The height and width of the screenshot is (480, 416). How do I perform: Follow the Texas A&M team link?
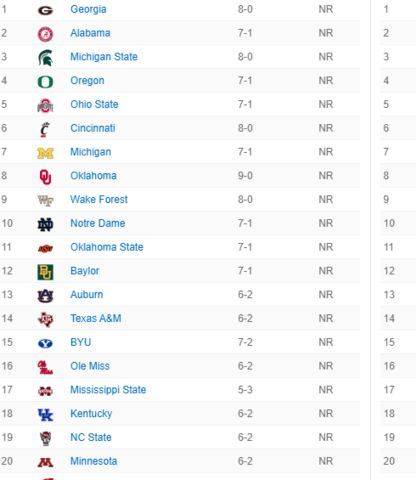coord(96,318)
